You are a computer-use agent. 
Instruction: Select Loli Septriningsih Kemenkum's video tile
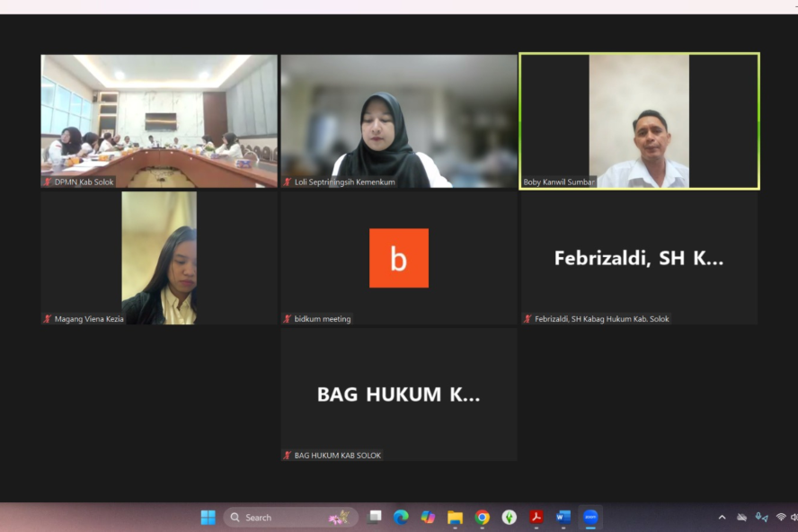398,121
